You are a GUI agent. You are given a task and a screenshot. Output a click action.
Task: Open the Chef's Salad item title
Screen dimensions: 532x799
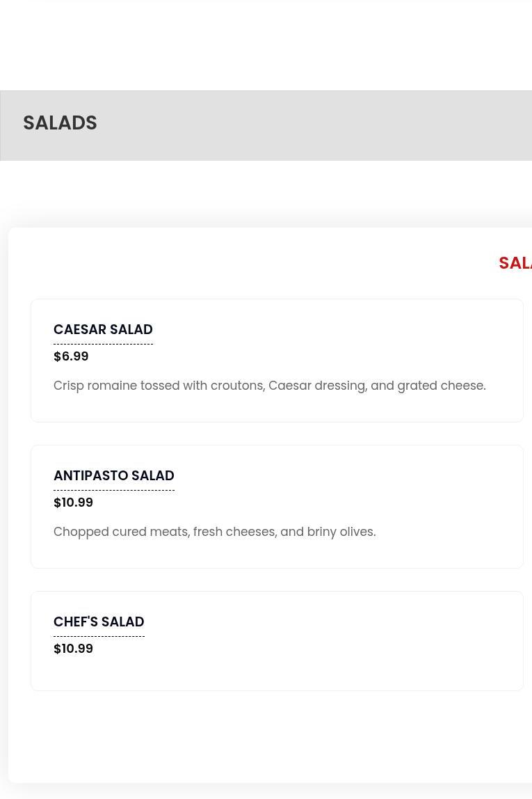(x=99, y=622)
